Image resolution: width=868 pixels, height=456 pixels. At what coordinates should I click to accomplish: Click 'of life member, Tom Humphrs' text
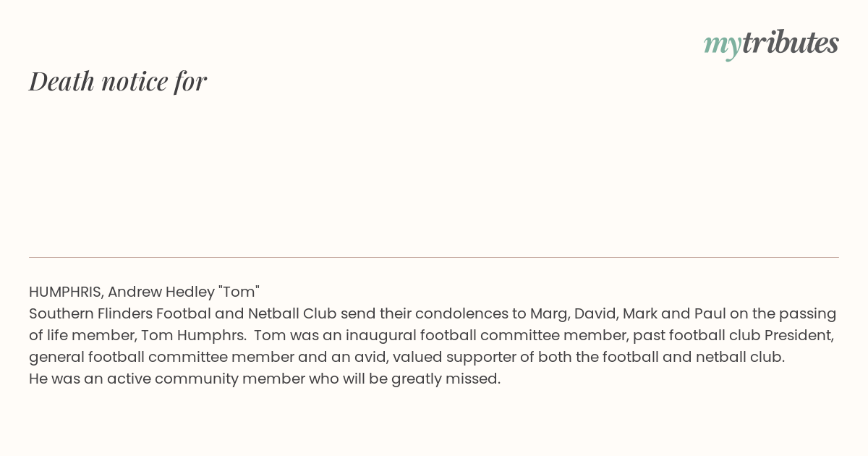coord(137,335)
